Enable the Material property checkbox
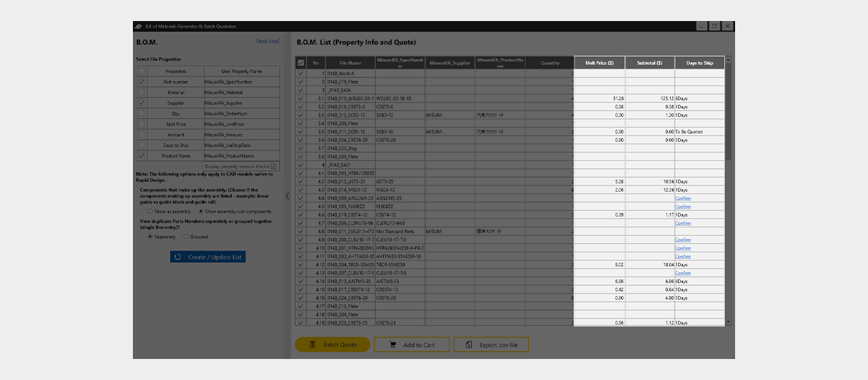This screenshot has width=868, height=380. [142, 92]
